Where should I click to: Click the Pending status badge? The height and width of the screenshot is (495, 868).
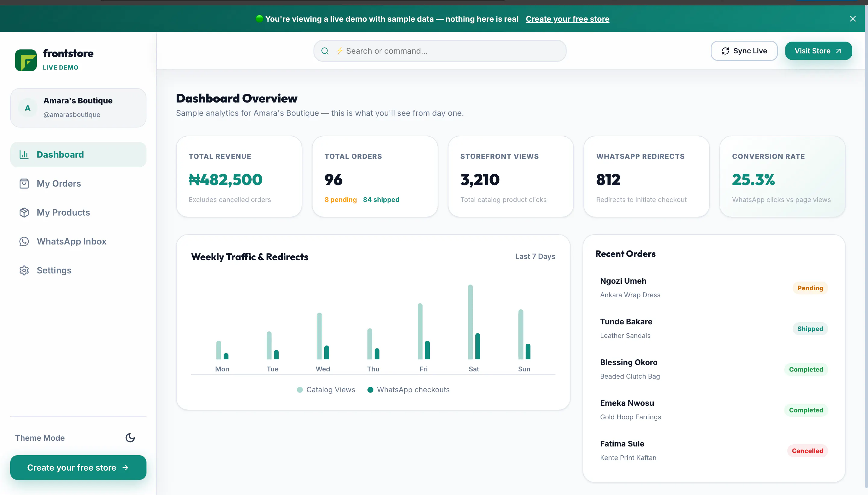point(810,288)
